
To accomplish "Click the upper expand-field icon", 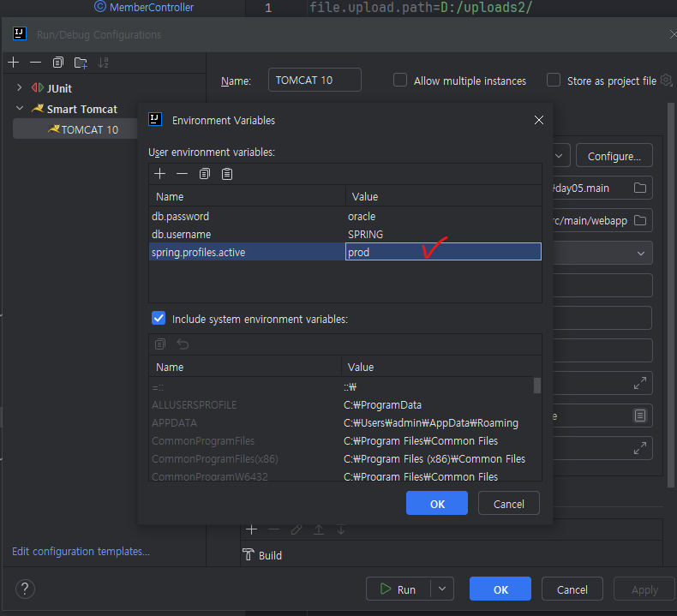I will pyautogui.click(x=640, y=383).
